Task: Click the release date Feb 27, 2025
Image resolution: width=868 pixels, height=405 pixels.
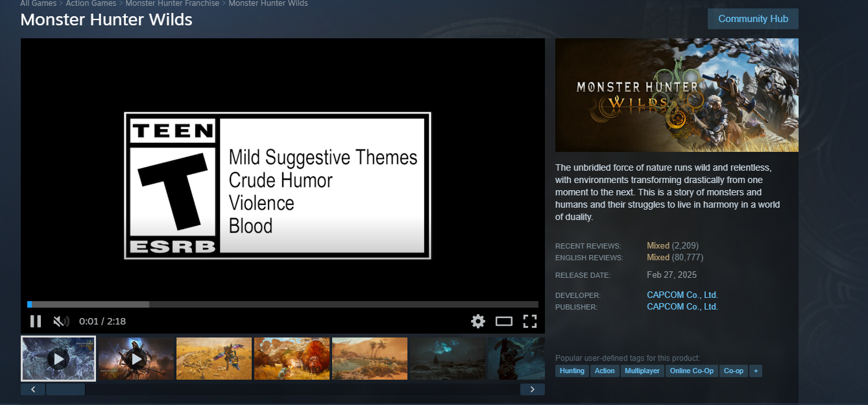Action: click(x=671, y=275)
